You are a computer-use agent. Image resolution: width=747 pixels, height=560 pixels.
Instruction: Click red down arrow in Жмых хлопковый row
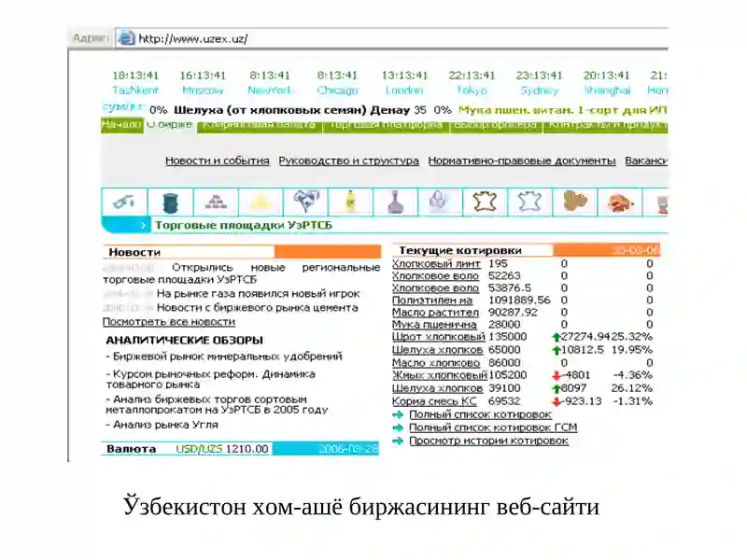556,376
